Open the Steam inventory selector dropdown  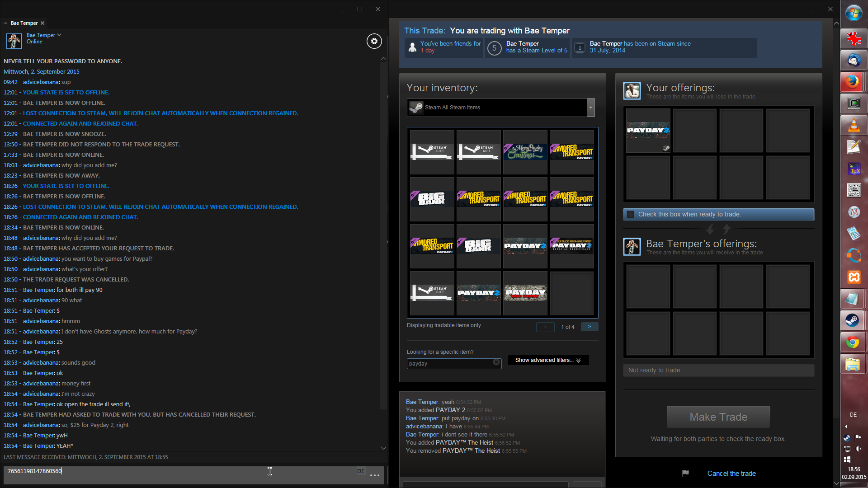(x=590, y=108)
